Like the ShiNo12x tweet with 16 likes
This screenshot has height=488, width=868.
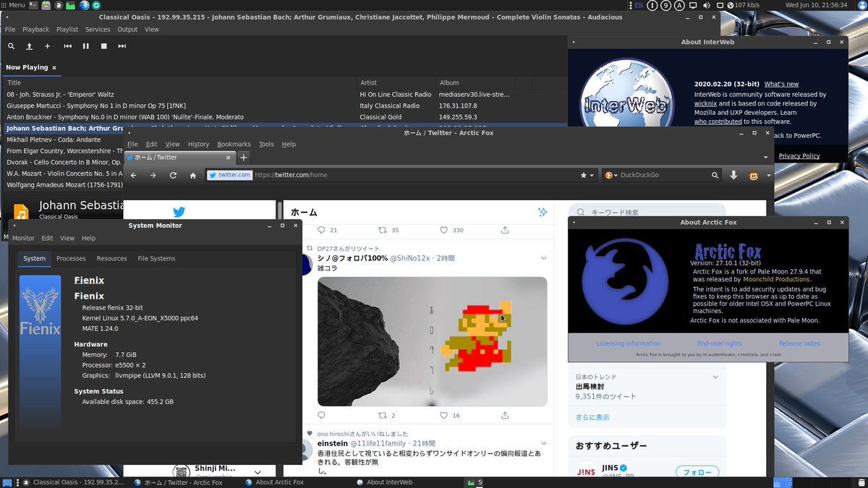(x=443, y=415)
